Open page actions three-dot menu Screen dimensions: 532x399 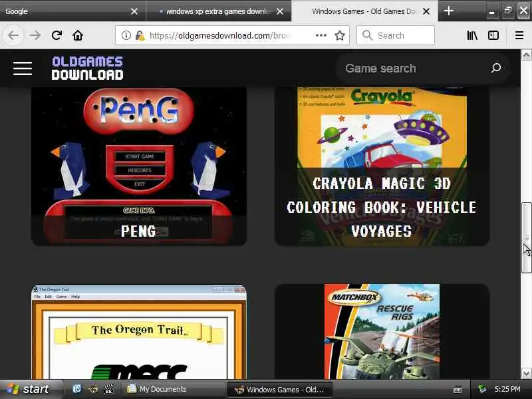coord(321,35)
